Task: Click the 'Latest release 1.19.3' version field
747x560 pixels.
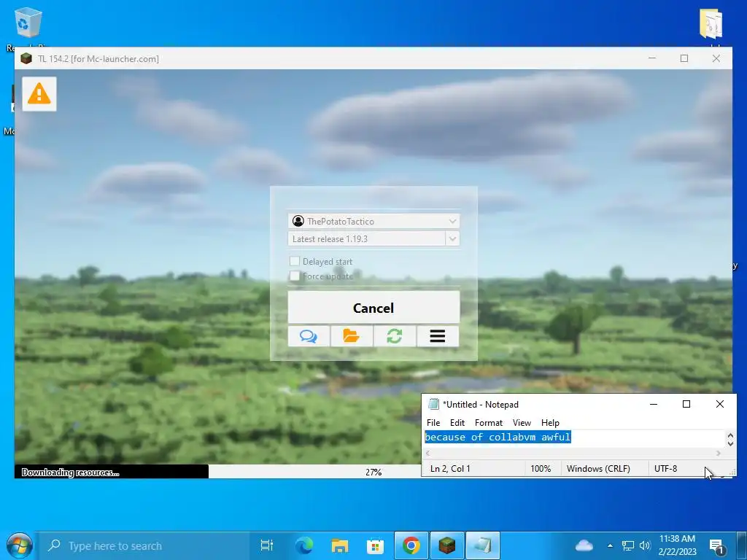Action: pyautogui.click(x=367, y=238)
